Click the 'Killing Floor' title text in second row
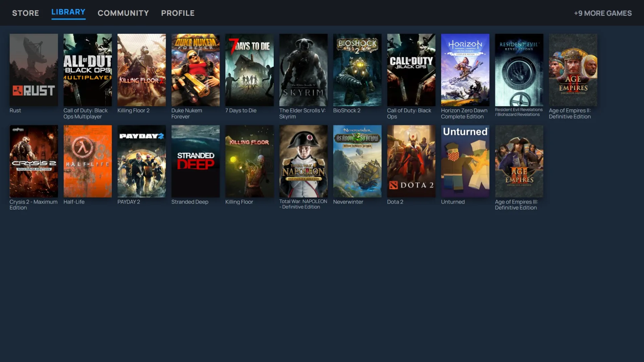The image size is (644, 362). 239,202
